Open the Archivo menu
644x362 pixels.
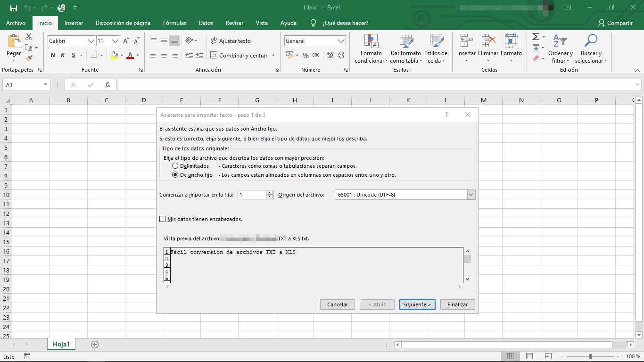point(16,23)
